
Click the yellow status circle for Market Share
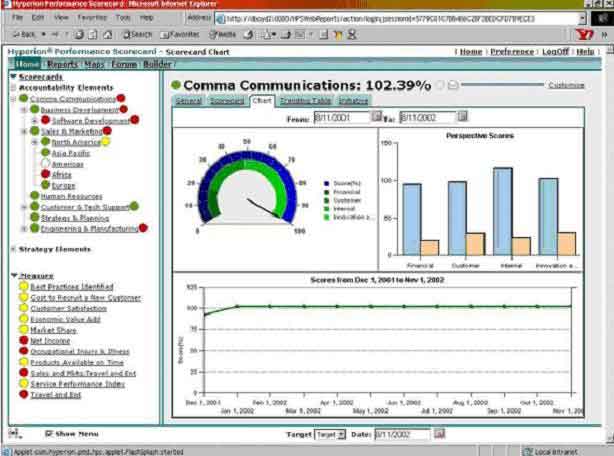tap(24, 329)
